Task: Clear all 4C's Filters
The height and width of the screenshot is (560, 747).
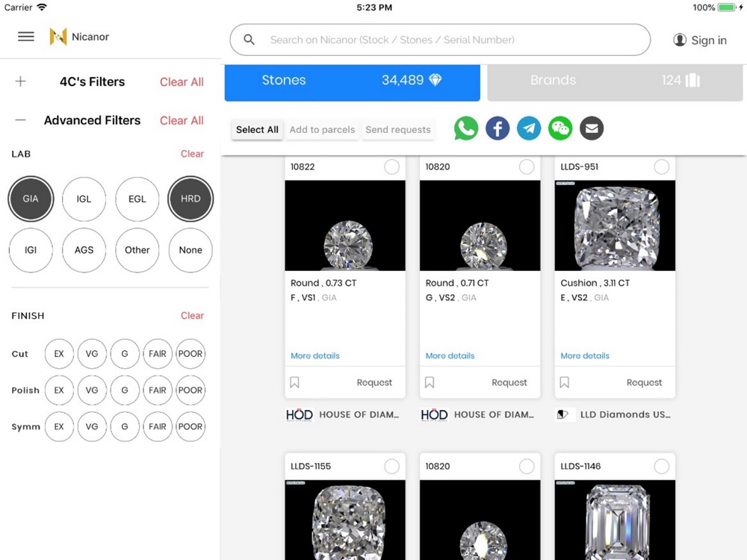Action: (x=182, y=82)
